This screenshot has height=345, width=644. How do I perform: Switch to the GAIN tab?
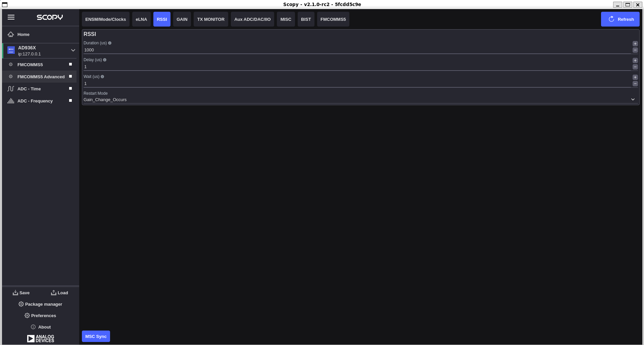(x=182, y=19)
